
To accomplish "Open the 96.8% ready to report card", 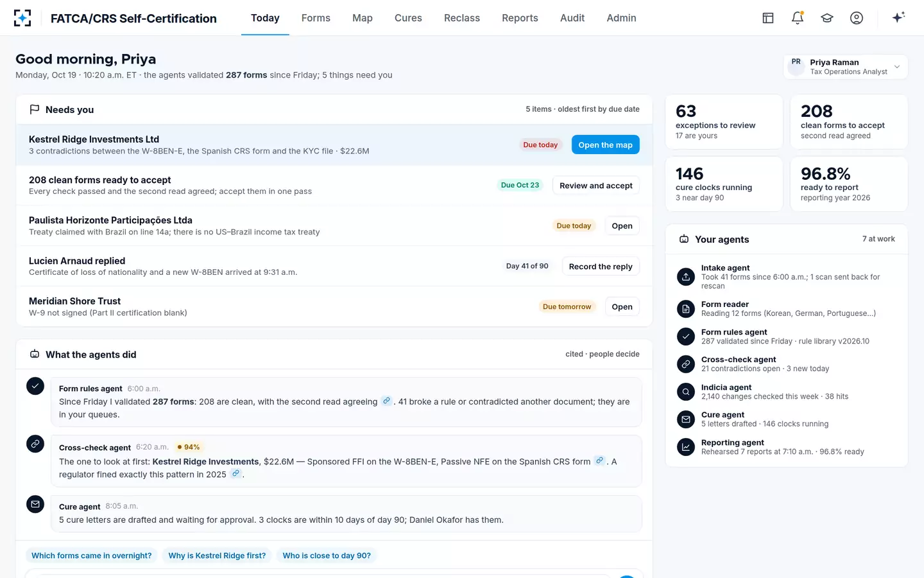I will (x=849, y=184).
